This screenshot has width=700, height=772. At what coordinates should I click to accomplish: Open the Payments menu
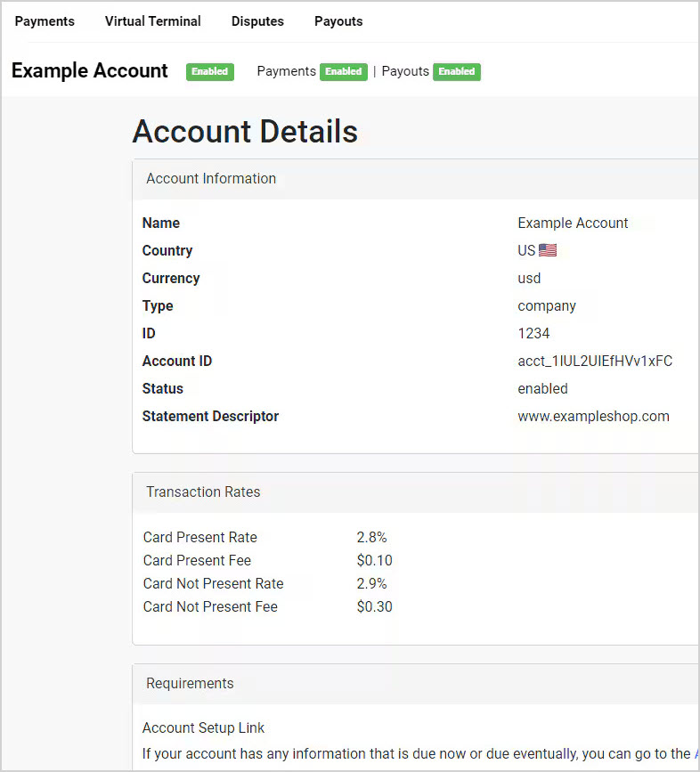click(45, 21)
